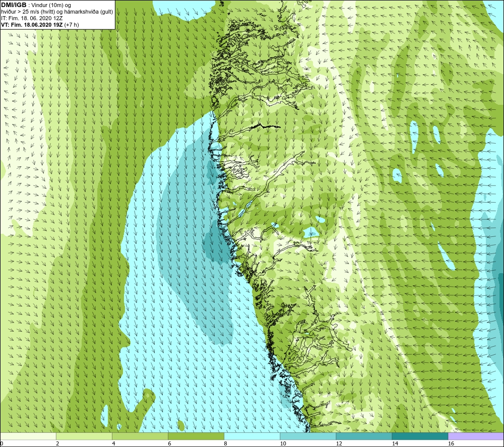Click the medium green 4–6 m/s legend swatch
The width and height of the screenshot is (504, 447).
pyautogui.click(x=140, y=436)
